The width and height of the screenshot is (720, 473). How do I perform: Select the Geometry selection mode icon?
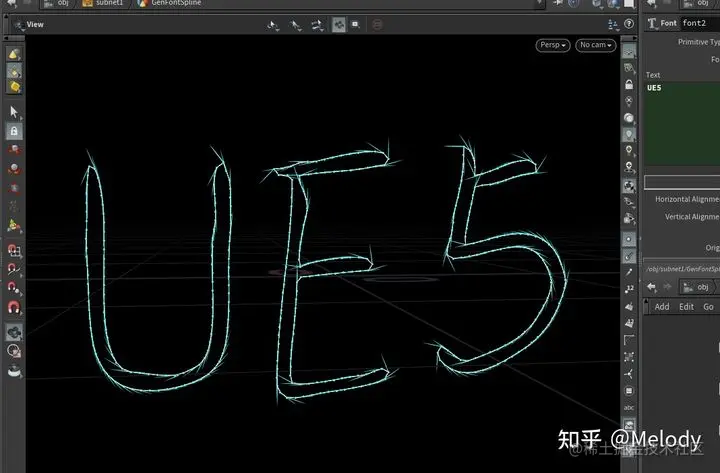(14, 71)
